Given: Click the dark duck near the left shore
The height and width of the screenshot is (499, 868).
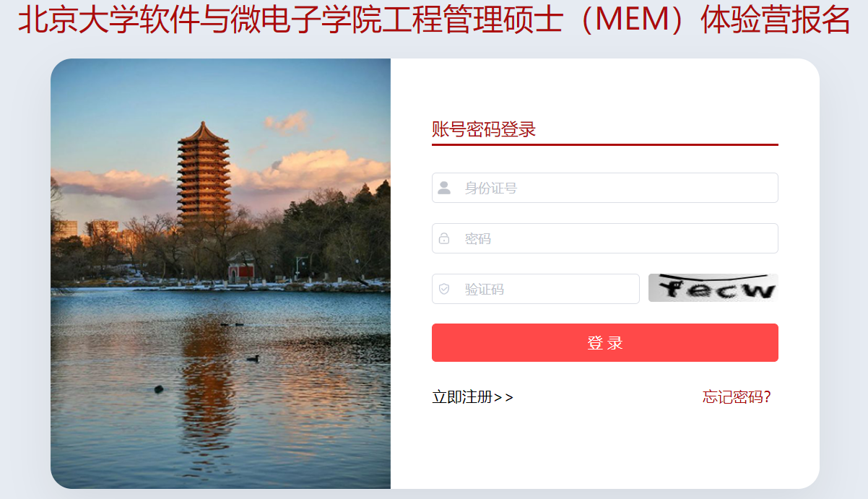Looking at the screenshot, I should [159, 389].
